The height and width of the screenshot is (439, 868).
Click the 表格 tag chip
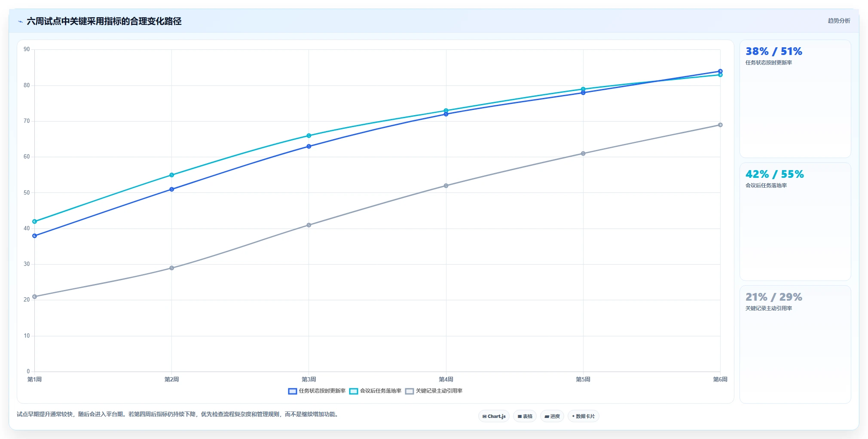coord(525,416)
